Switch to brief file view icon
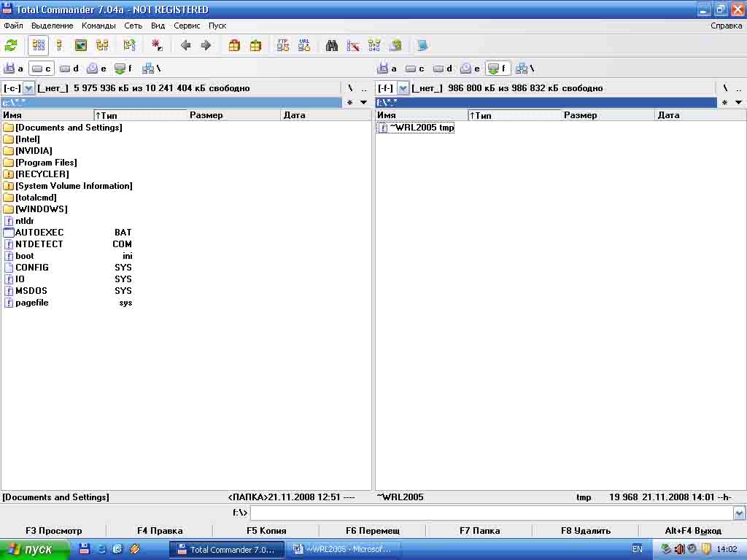This screenshot has width=747, height=560. pos(39,46)
